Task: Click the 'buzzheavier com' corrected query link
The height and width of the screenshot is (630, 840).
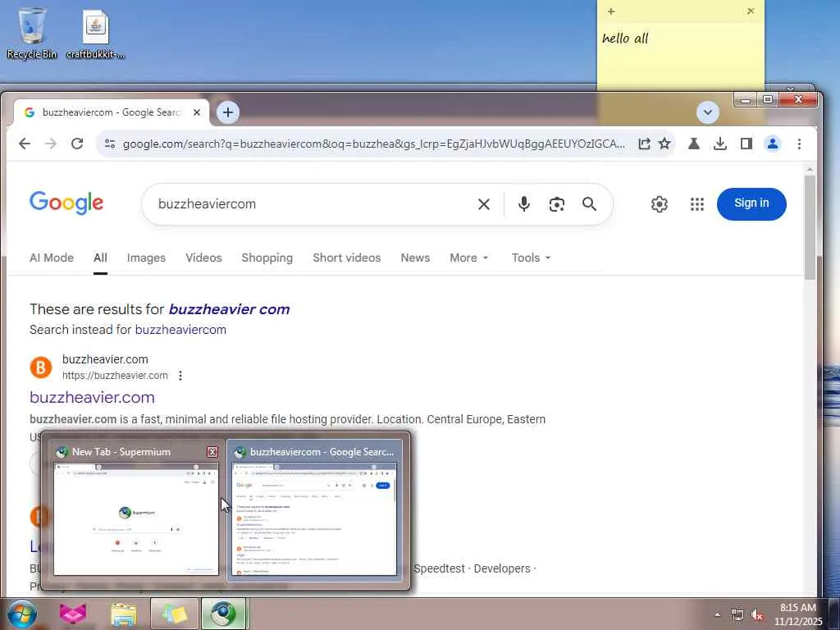Action: (x=230, y=309)
